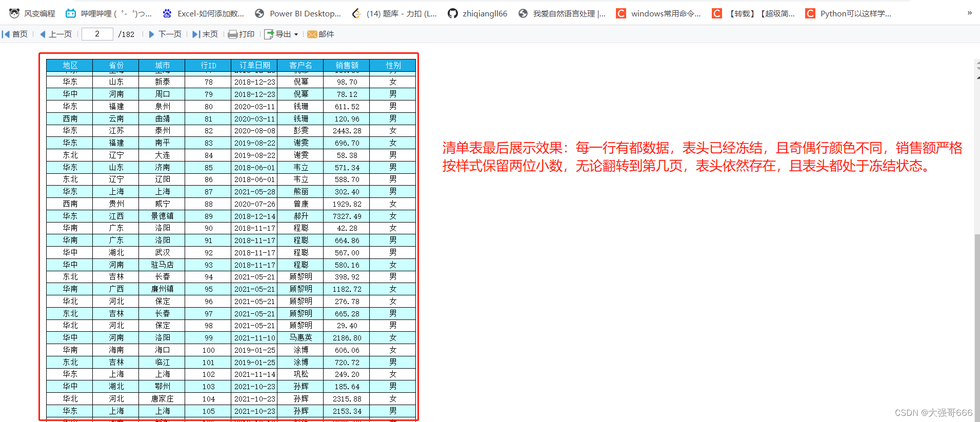Open the 哔哩哔哩 bookmark
Viewport: 980px width, 422px height.
click(x=109, y=13)
